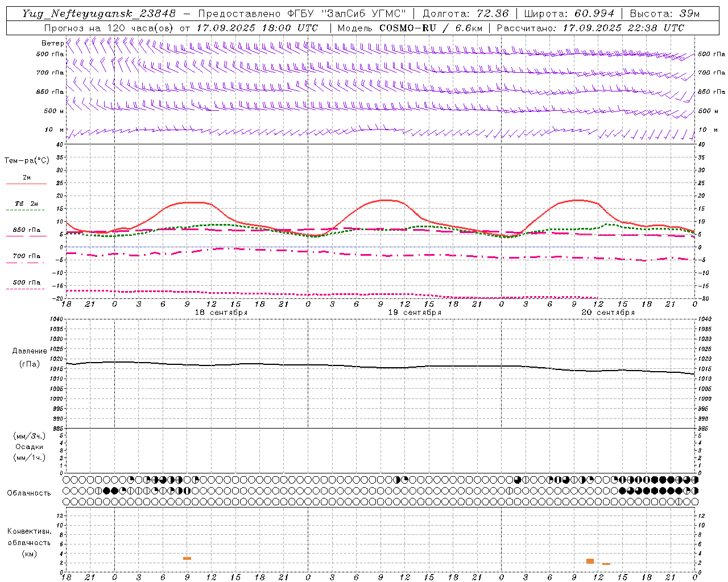Click 'Прогноз на 120 часа(ов)' text

109,28
